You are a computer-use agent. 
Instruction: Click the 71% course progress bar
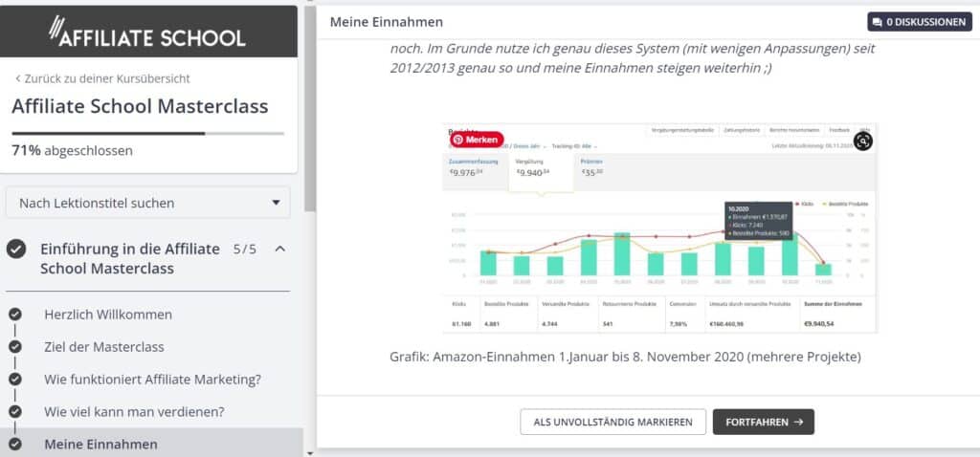click(x=148, y=133)
